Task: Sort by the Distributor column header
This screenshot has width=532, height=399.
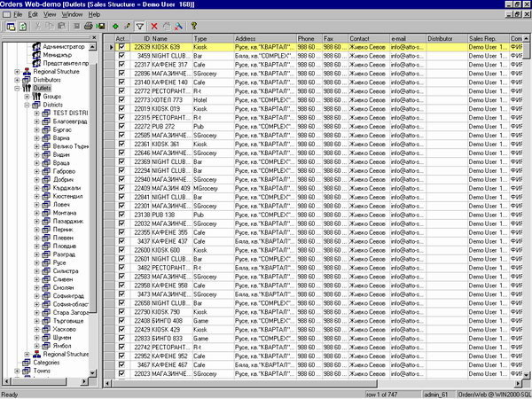Action: coord(447,39)
